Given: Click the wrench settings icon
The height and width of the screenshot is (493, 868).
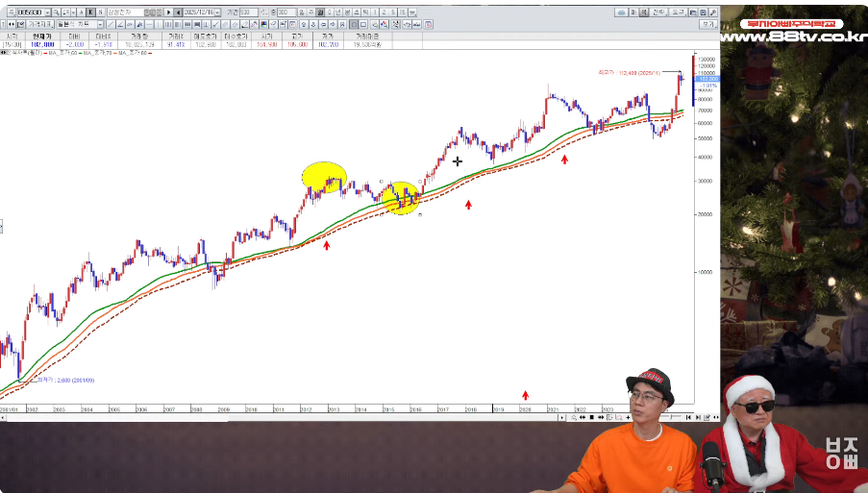Looking at the screenshot, I should 713,12.
